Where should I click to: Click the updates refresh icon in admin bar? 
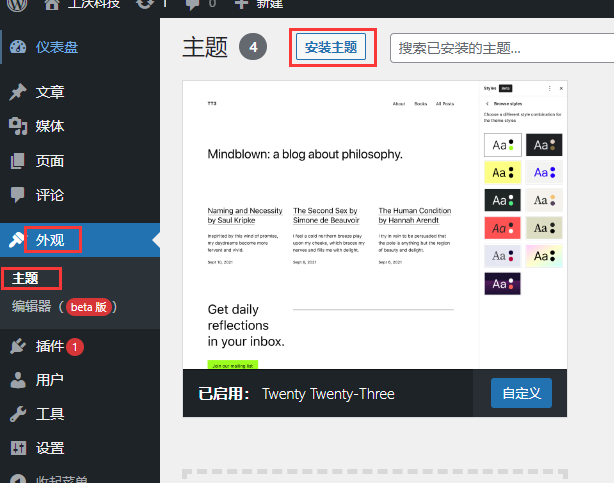coord(145,4)
